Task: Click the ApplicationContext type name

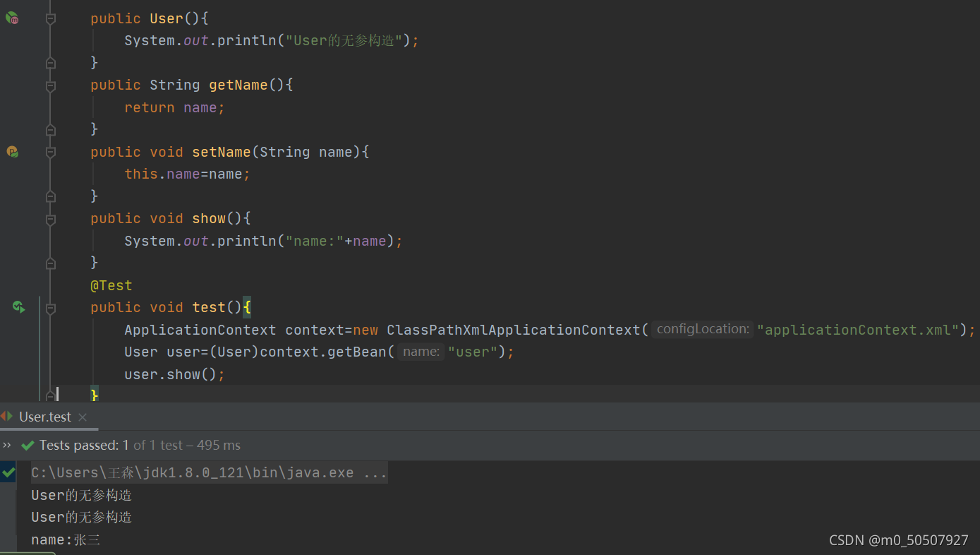Action: (200, 330)
